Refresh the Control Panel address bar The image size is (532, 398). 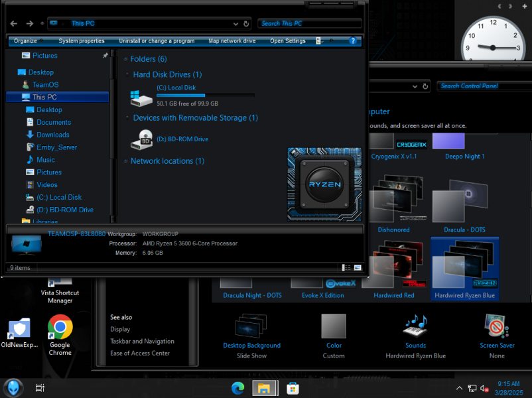point(425,86)
